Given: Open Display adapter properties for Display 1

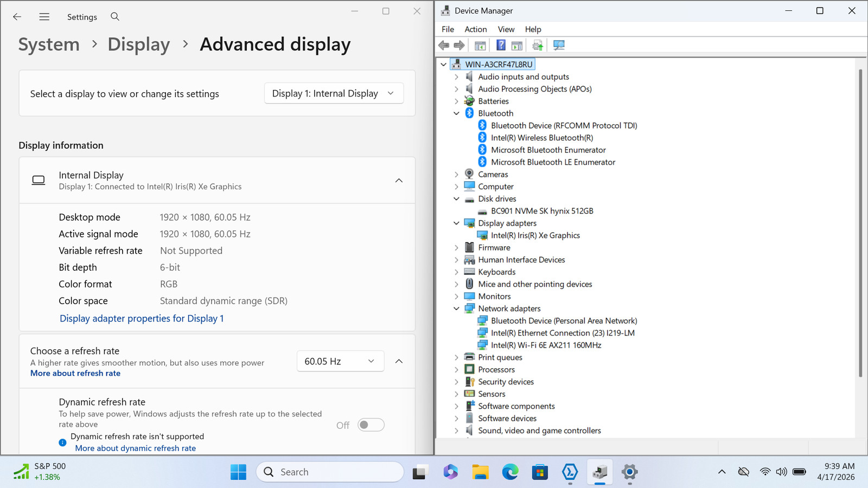Looking at the screenshot, I should tap(142, 318).
